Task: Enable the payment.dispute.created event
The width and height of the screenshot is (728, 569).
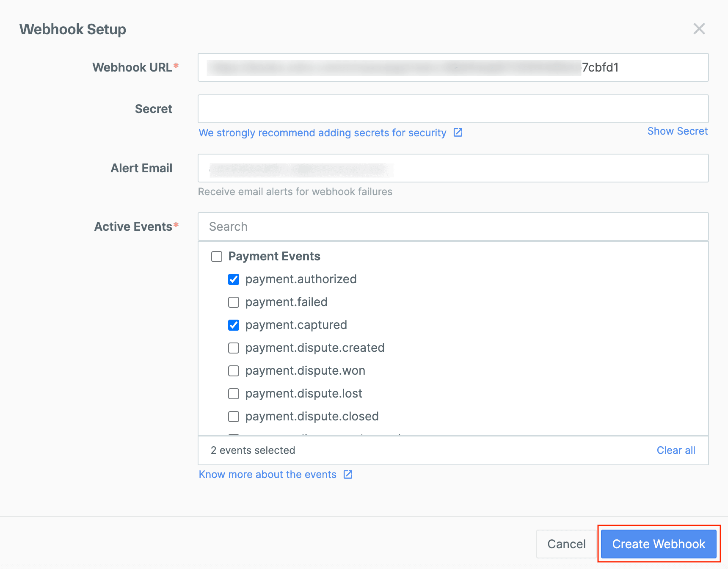Action: pyautogui.click(x=234, y=348)
